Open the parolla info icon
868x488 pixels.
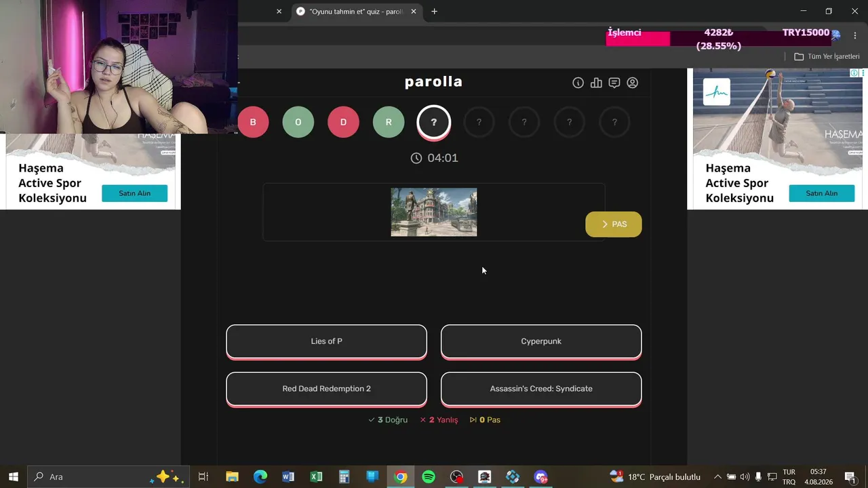click(578, 83)
